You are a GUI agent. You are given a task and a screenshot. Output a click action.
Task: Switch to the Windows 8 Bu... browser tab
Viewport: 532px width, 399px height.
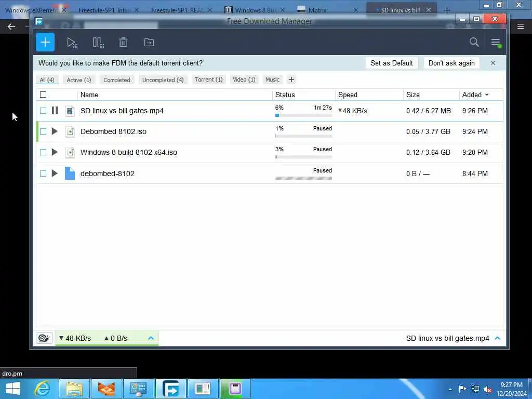pos(255,10)
